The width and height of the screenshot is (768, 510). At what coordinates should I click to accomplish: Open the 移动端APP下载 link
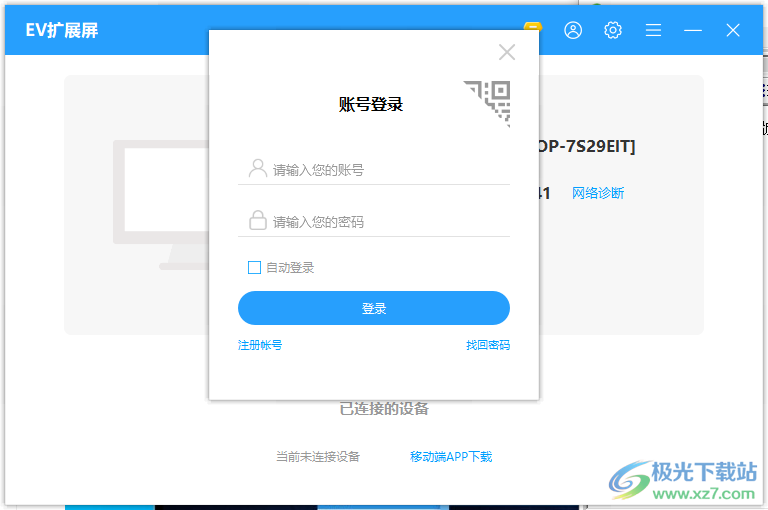click(x=451, y=457)
